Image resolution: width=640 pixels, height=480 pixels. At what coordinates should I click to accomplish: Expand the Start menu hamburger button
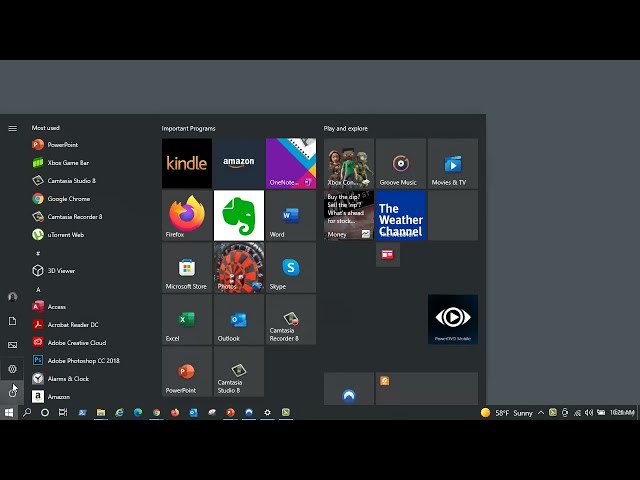click(12, 128)
